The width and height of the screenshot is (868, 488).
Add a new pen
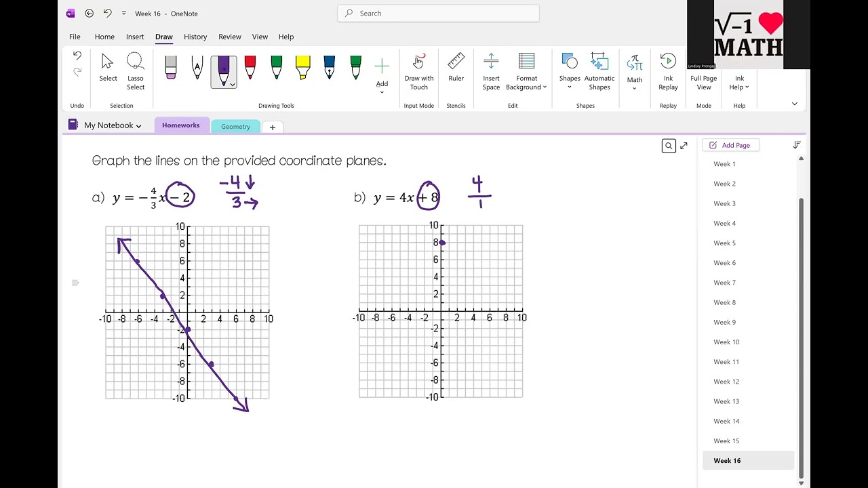[382, 75]
